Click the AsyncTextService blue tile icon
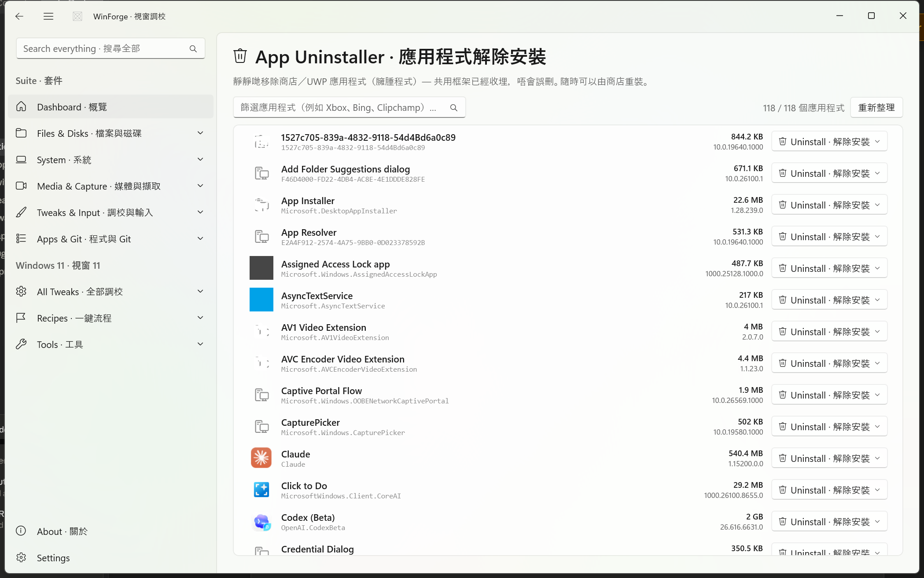Viewport: 924px width, 578px height. click(261, 300)
